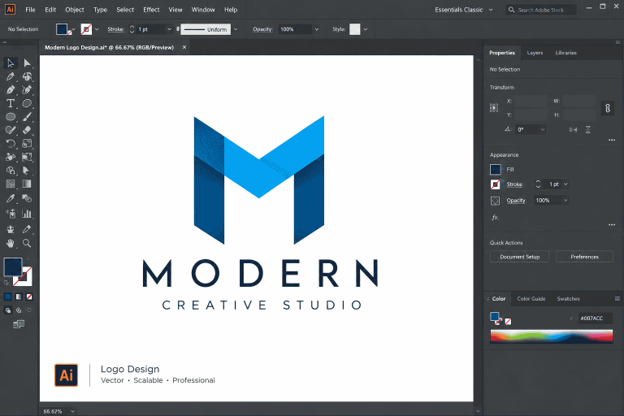The image size is (624, 416).
Task: Set fill mode to Gradient in toolbar
Action: 18,297
